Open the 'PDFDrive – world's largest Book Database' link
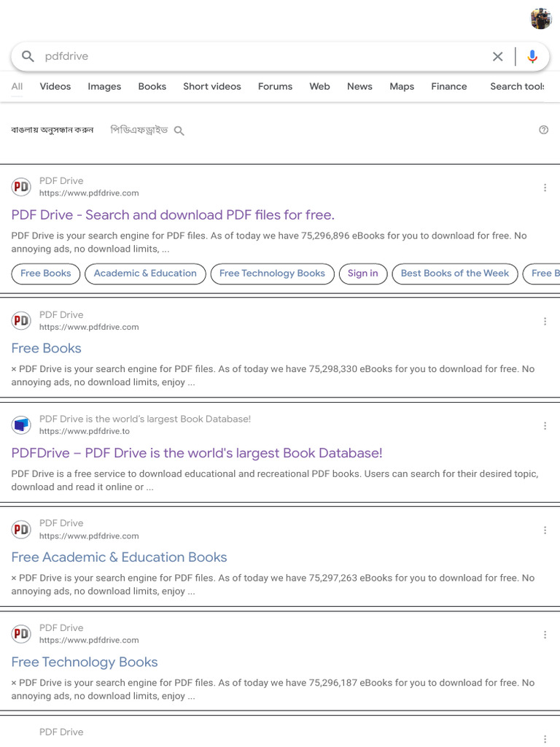 (x=197, y=452)
